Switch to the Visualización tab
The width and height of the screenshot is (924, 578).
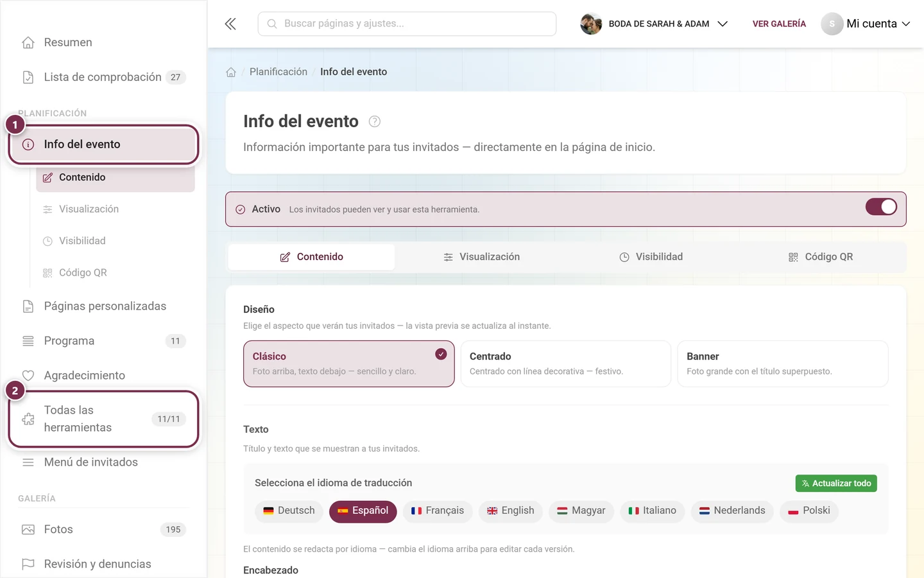[481, 257]
